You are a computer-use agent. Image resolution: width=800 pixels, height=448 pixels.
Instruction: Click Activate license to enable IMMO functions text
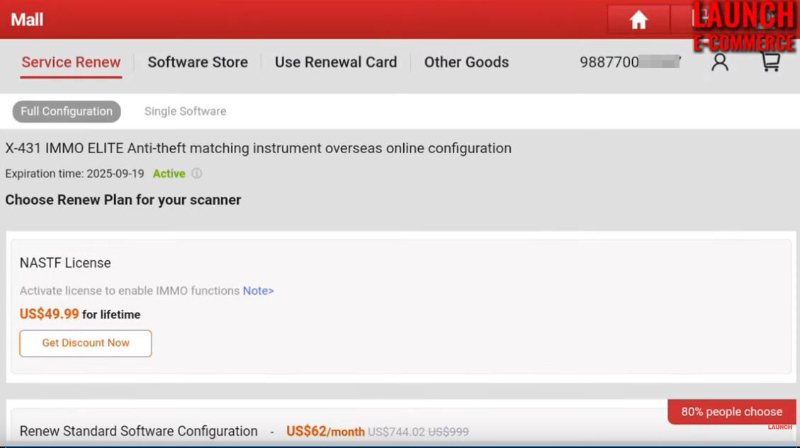pyautogui.click(x=130, y=291)
